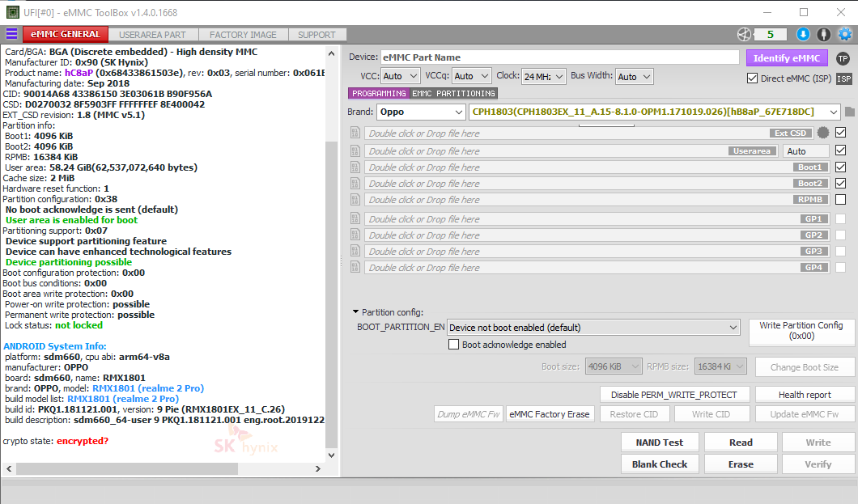Open the BOOT_PARTITION_EN dropdown
The width and height of the screenshot is (858, 504).
(x=593, y=328)
